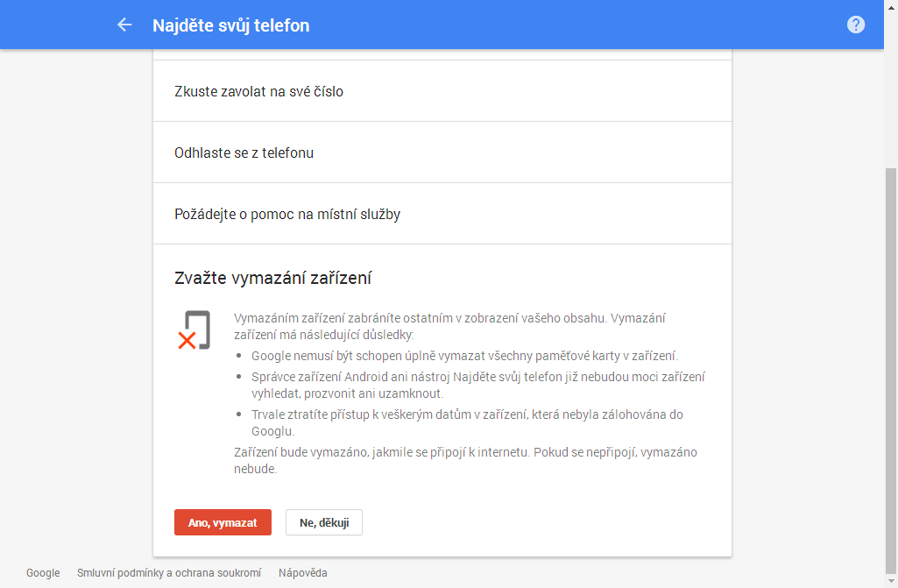The image size is (898, 588).
Task: Click the bullet text about paměťové karty
Action: click(x=464, y=356)
